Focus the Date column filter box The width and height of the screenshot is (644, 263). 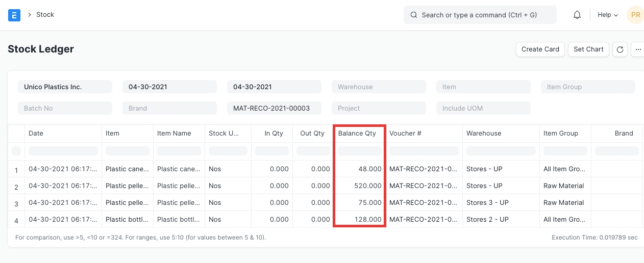[x=63, y=151]
